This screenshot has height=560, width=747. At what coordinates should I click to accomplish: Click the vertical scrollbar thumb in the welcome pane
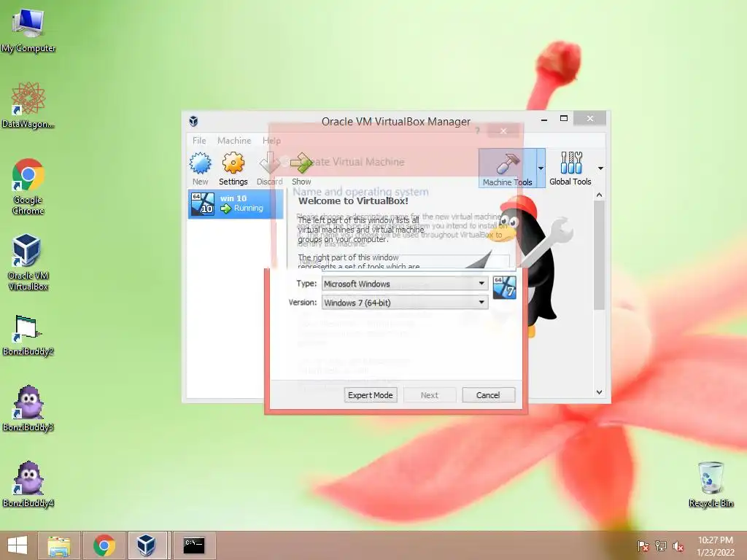coord(600,255)
